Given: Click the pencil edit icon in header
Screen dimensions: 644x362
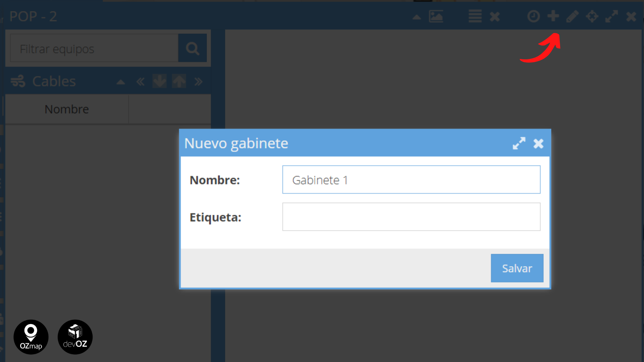Looking at the screenshot, I should (573, 16).
